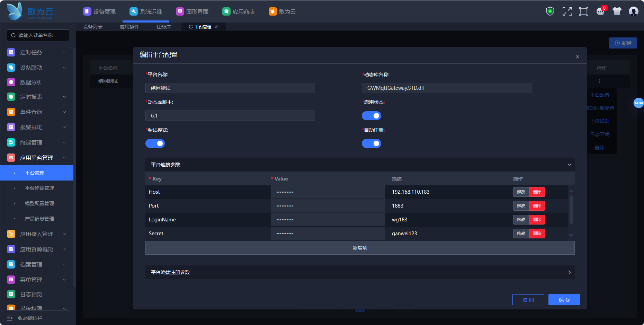The height and width of the screenshot is (325, 644).
Task: Toggle the 启用状态 switch off
Action: (371, 116)
